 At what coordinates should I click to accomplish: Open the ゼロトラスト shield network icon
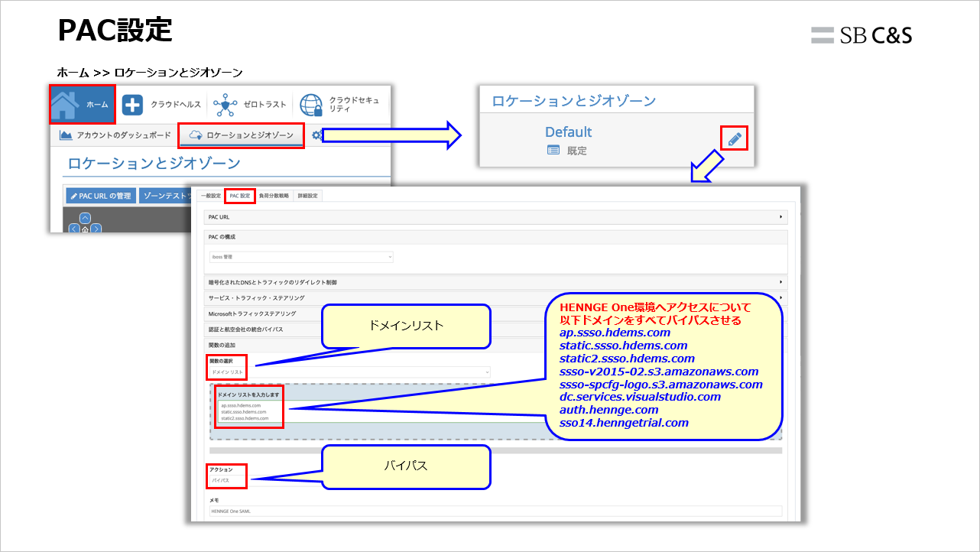point(225,105)
